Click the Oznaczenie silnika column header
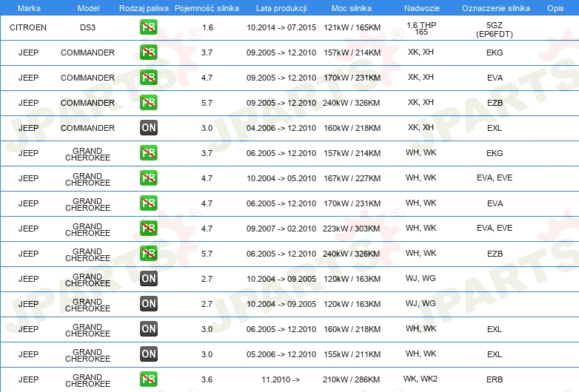Image resolution: width=579 pixels, height=392 pixels. pyautogui.click(x=495, y=8)
